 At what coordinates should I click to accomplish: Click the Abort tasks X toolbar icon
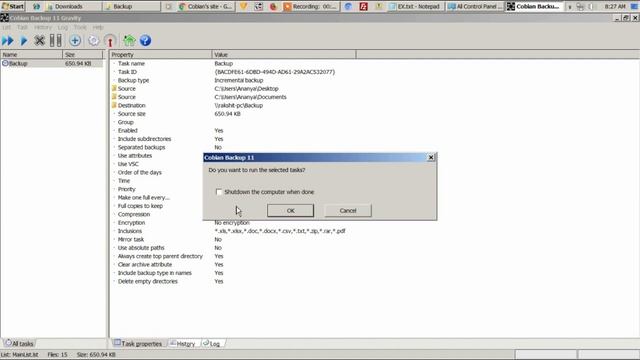click(39, 40)
